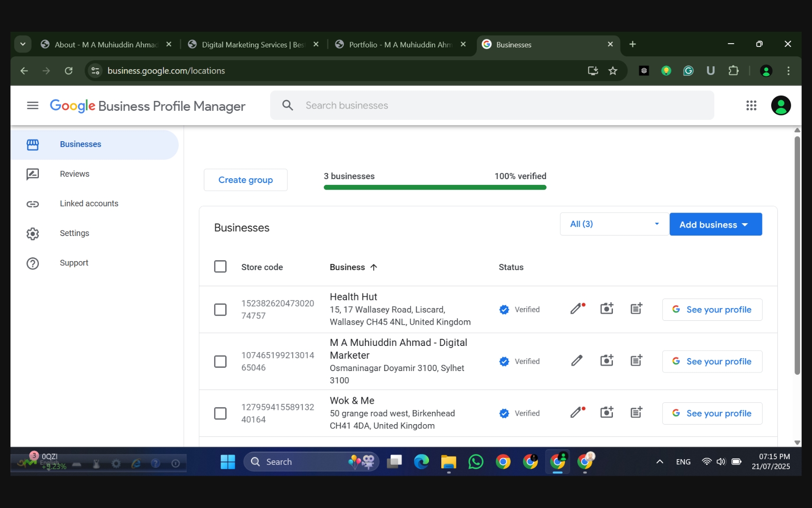
Task: Open the Windows Start menu
Action: click(x=228, y=462)
